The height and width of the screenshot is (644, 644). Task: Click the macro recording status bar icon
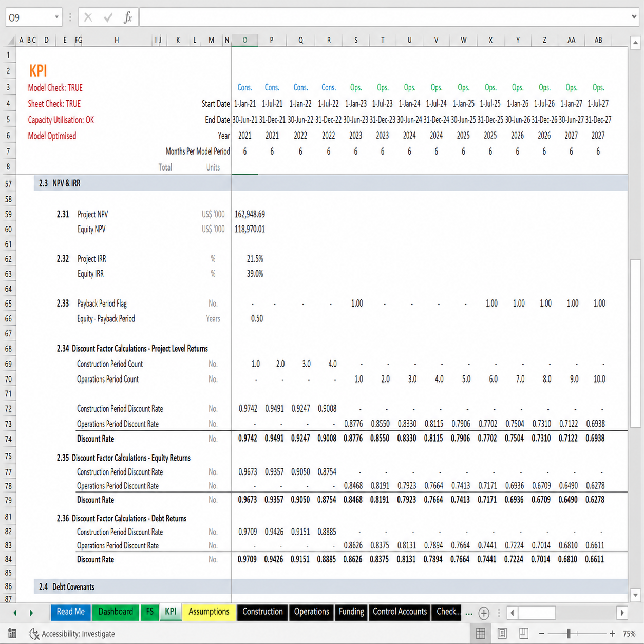[x=12, y=634]
